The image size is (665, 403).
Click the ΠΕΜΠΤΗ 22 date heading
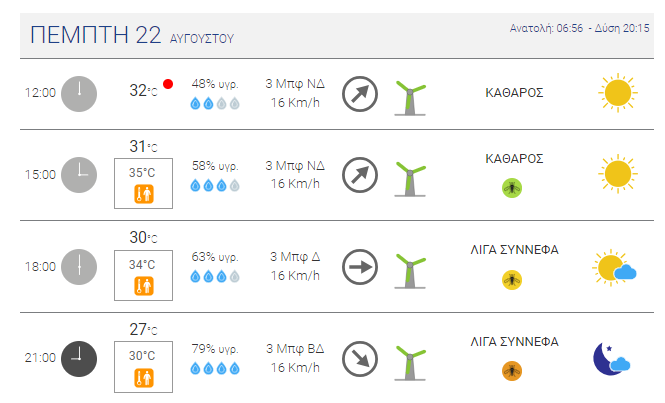95,35
